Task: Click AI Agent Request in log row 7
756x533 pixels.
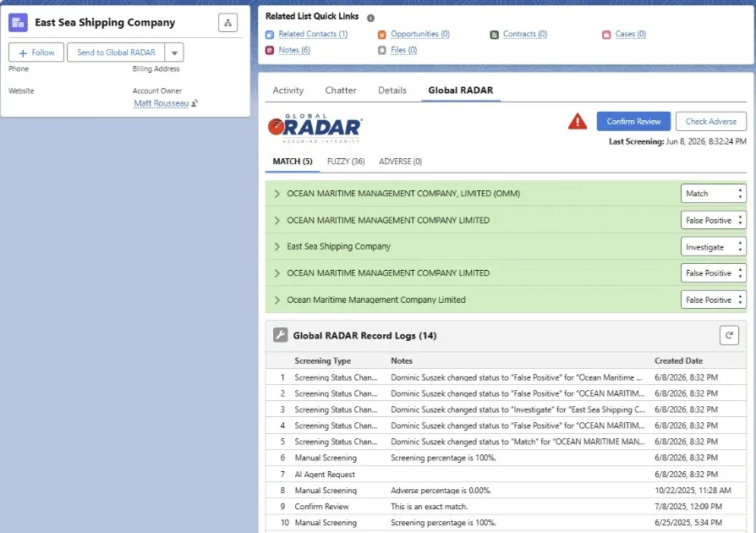Action: coord(325,474)
